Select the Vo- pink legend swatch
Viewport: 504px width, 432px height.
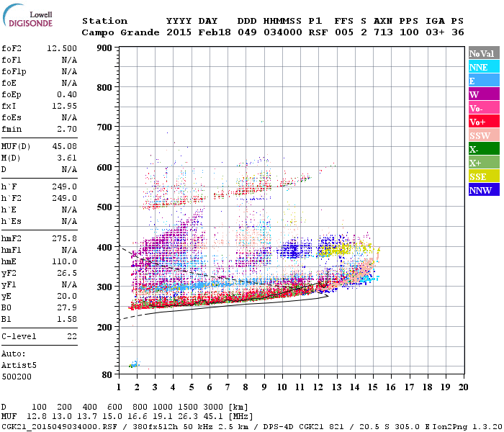tap(484, 108)
